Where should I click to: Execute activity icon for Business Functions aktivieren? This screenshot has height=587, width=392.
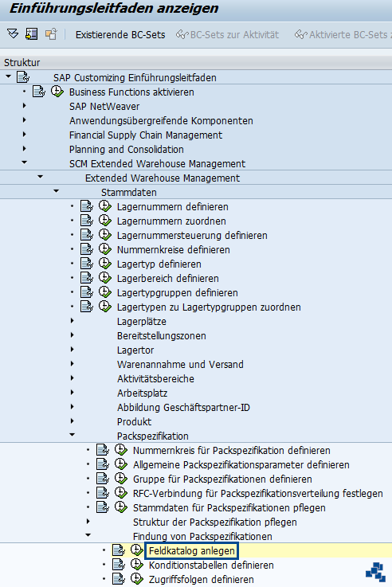[x=57, y=92]
